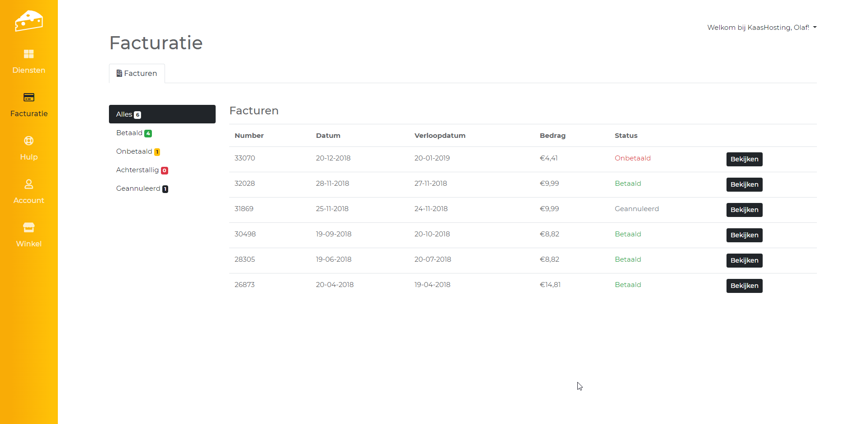Screen dimensions: 868x424
Task: Open cancelled invoice 31869 via Bekijken
Action: pos(744,210)
